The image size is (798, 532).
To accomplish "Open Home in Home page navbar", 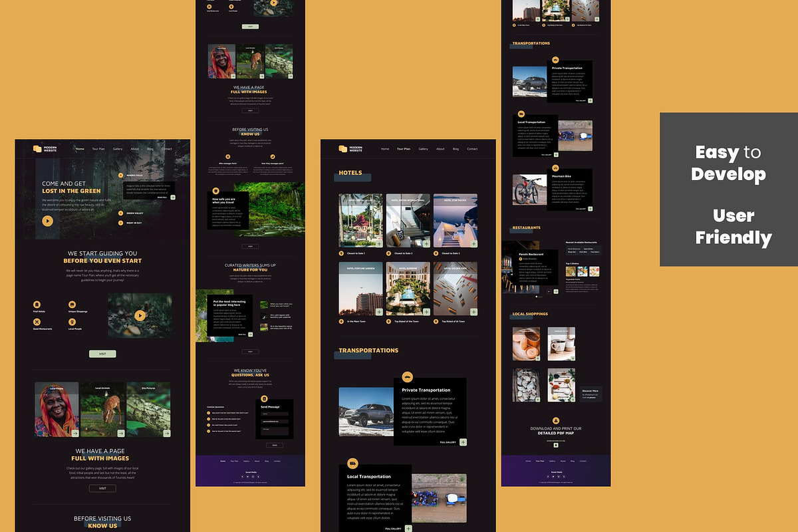I will 80,149.
